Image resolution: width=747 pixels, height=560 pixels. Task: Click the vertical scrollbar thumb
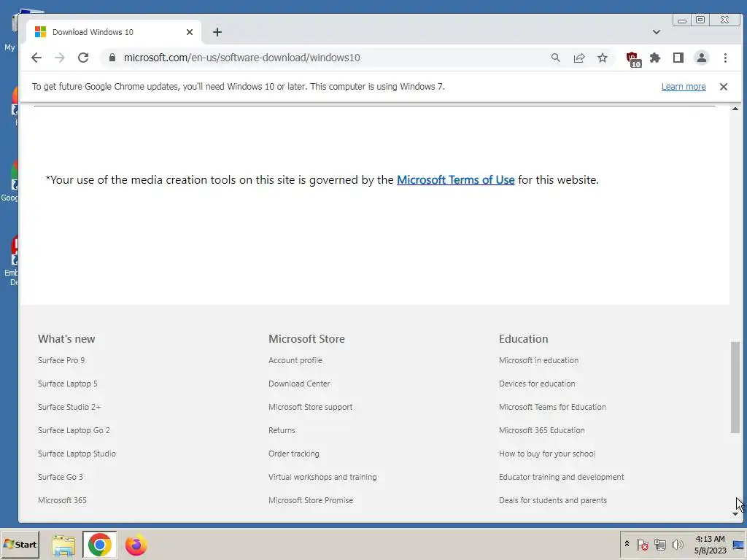[735, 387]
